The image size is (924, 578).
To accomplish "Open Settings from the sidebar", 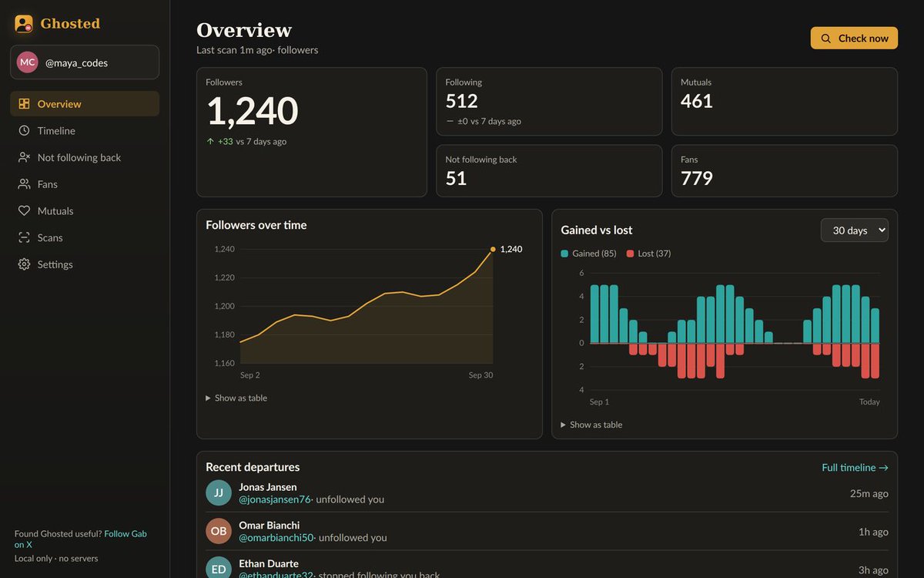I will (x=85, y=264).
